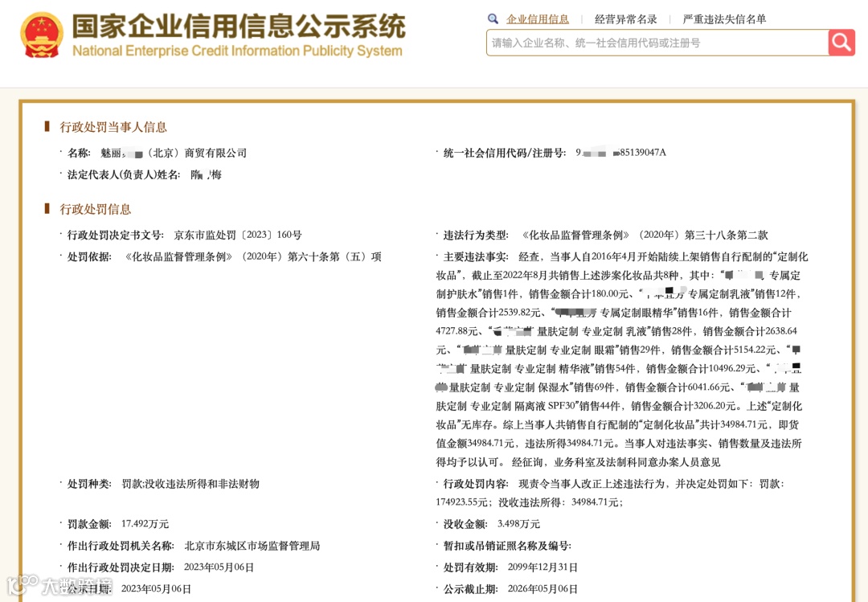Click the penalty type 罚款;没收违法所得和非法财物
Image resolution: width=868 pixels, height=602 pixels.
tap(190, 484)
